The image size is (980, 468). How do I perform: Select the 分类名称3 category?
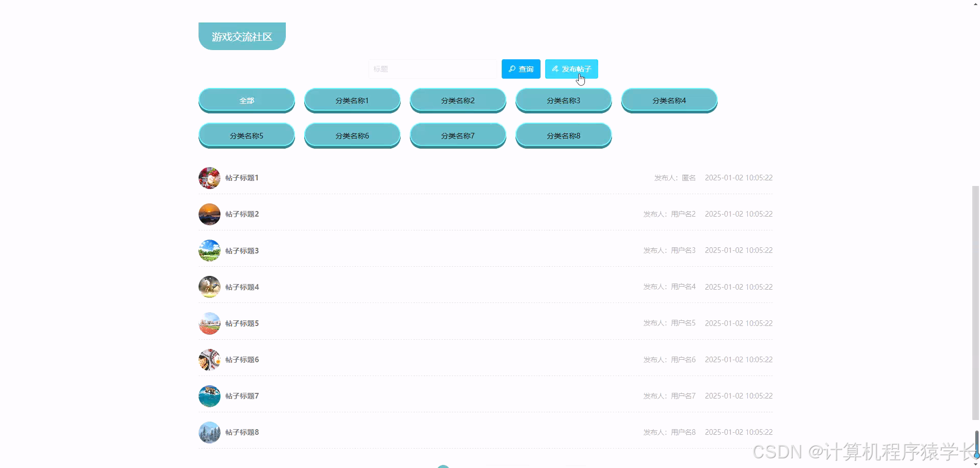point(563,100)
